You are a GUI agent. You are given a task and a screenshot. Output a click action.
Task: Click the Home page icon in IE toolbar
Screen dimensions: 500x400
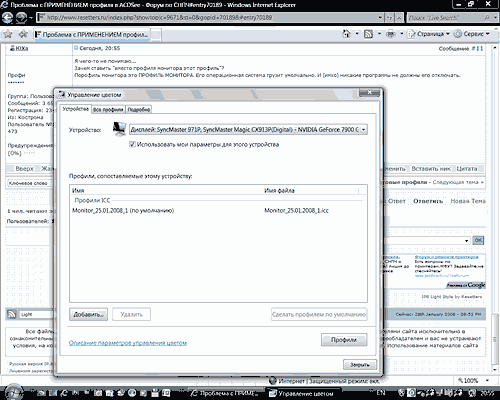[347, 34]
